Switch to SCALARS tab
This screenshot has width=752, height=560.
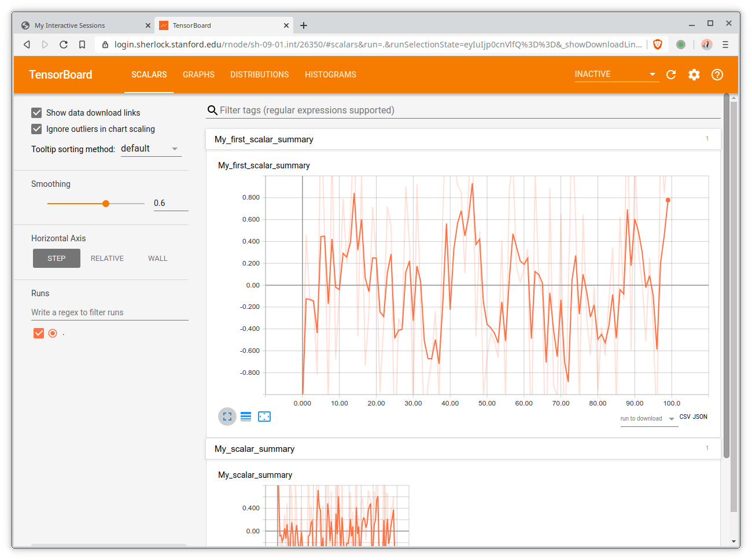pyautogui.click(x=149, y=75)
